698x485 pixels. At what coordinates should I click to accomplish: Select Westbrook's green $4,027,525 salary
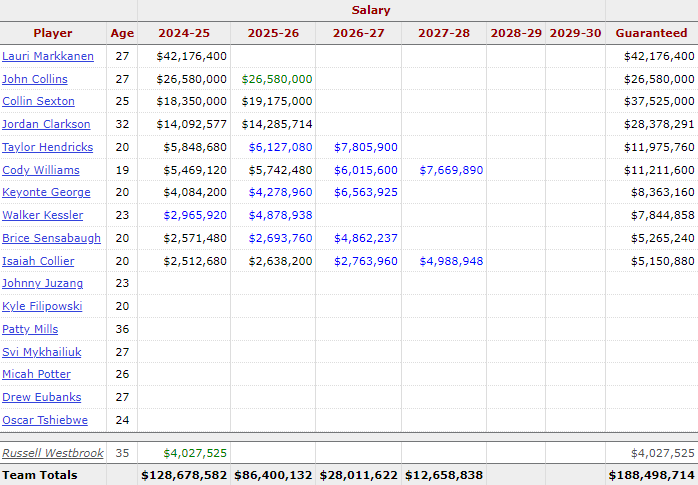(195, 453)
